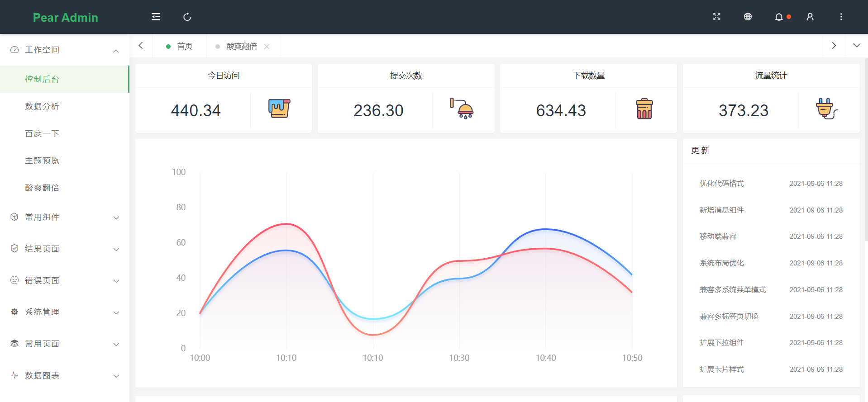Switch to the 首页 tab
Viewport: 868px width, 402px height.
coord(180,46)
